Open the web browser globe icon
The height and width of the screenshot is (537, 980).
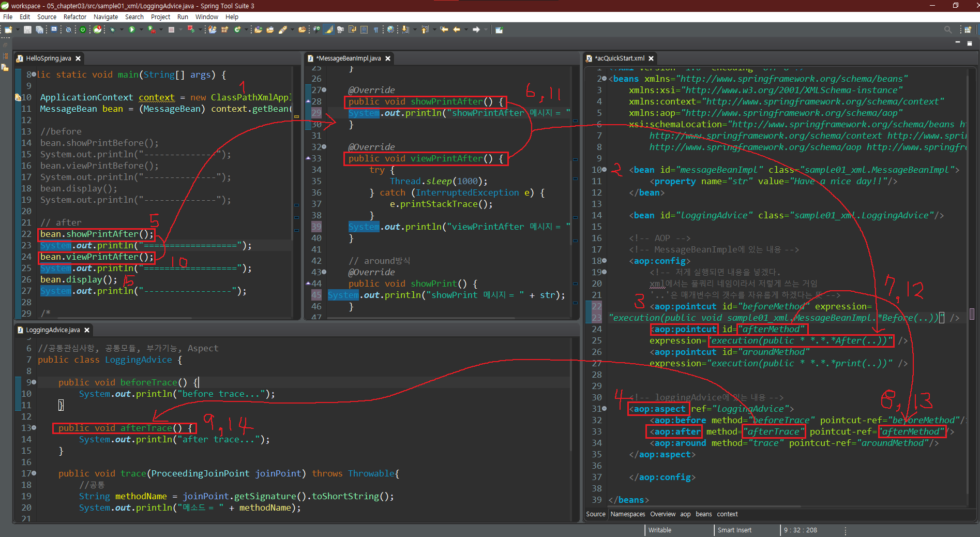coord(390,30)
